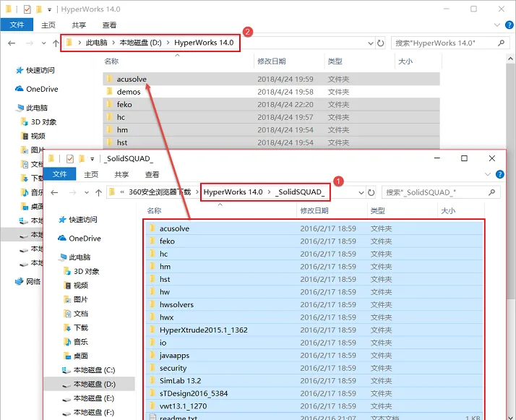Open 查看 tab in HyperWorks 14.0 window
The width and height of the screenshot is (516, 420).
109,25
